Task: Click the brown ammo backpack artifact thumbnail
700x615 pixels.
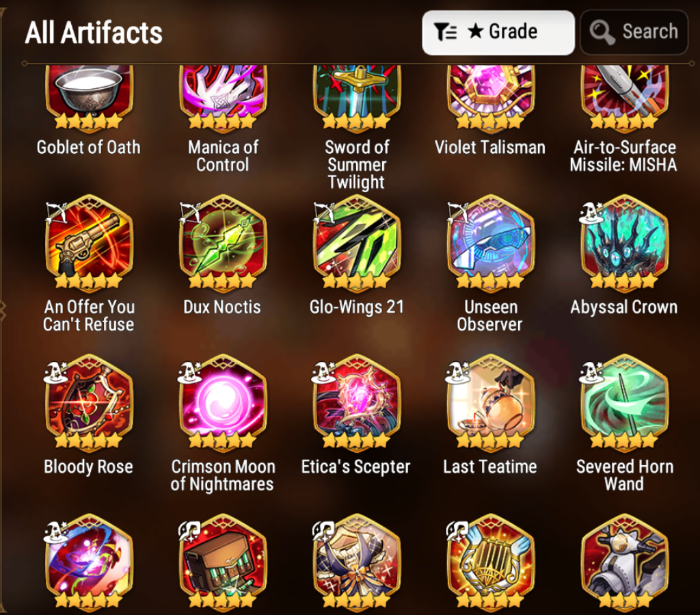Action: coord(223,562)
